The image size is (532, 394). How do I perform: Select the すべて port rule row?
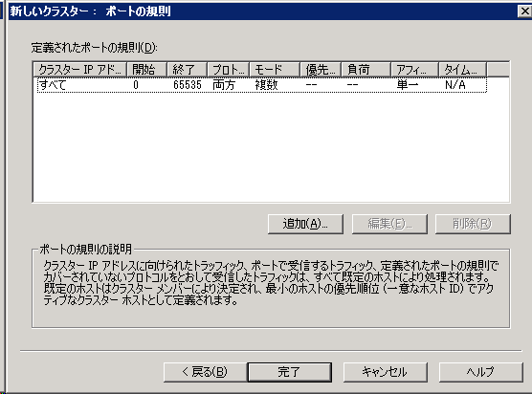click(x=261, y=85)
